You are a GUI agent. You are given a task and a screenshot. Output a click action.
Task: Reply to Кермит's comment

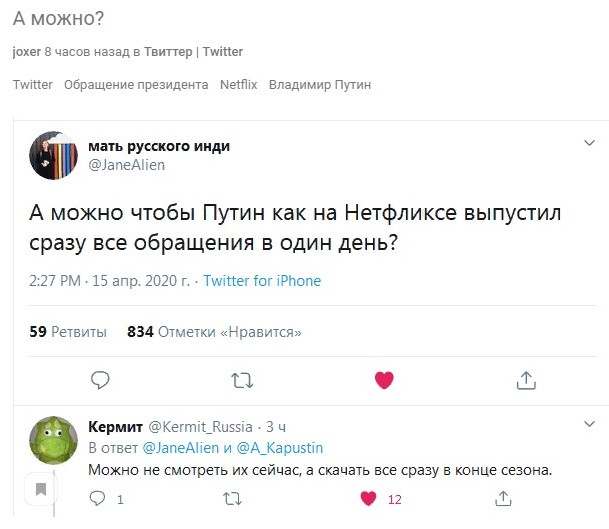click(98, 498)
